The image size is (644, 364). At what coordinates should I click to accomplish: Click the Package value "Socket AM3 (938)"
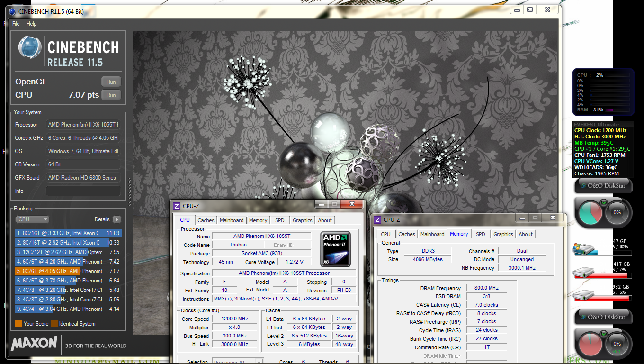[x=262, y=254]
